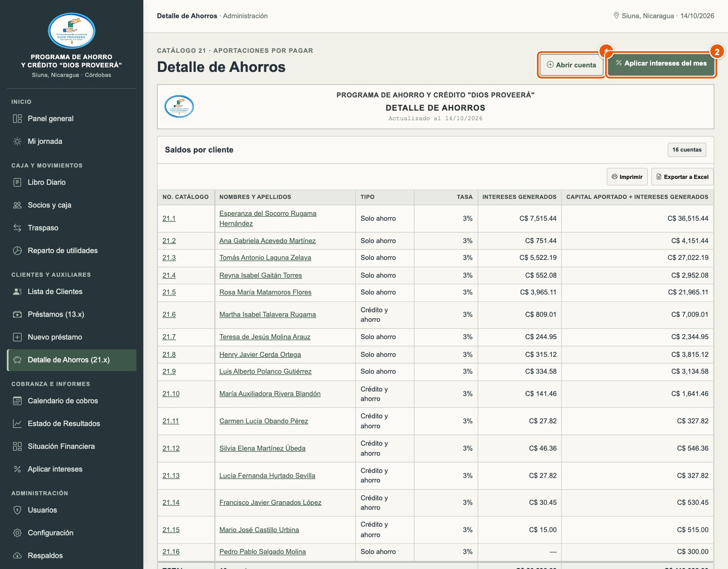Open Situación Financiera report
This screenshot has height=569, width=728.
click(x=72, y=447)
